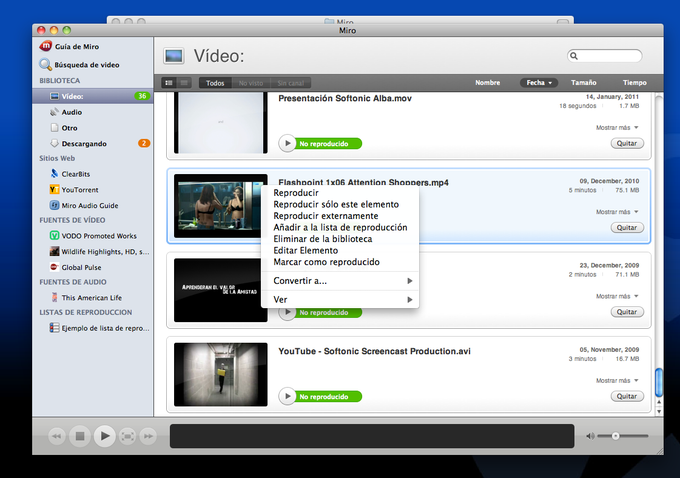680x478 pixels.
Task: Choose Reproducir externamente
Action: (x=340, y=216)
